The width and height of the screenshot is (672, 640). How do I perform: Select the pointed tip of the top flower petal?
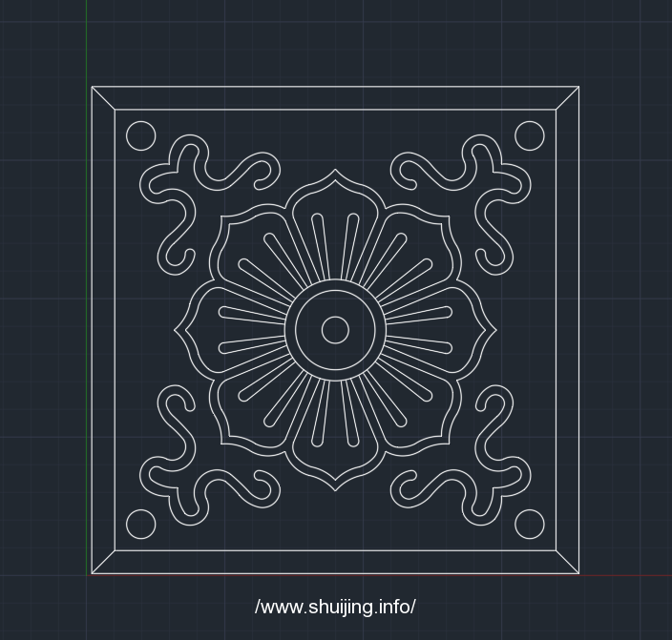[x=335, y=171]
